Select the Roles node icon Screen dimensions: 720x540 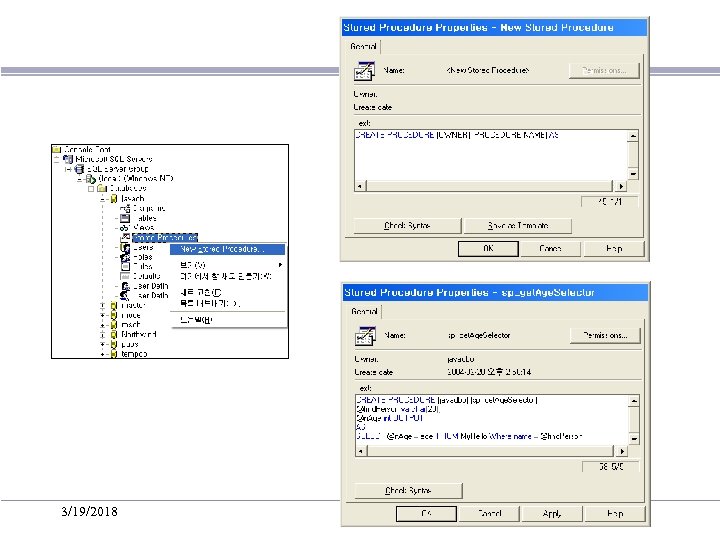pos(125,257)
